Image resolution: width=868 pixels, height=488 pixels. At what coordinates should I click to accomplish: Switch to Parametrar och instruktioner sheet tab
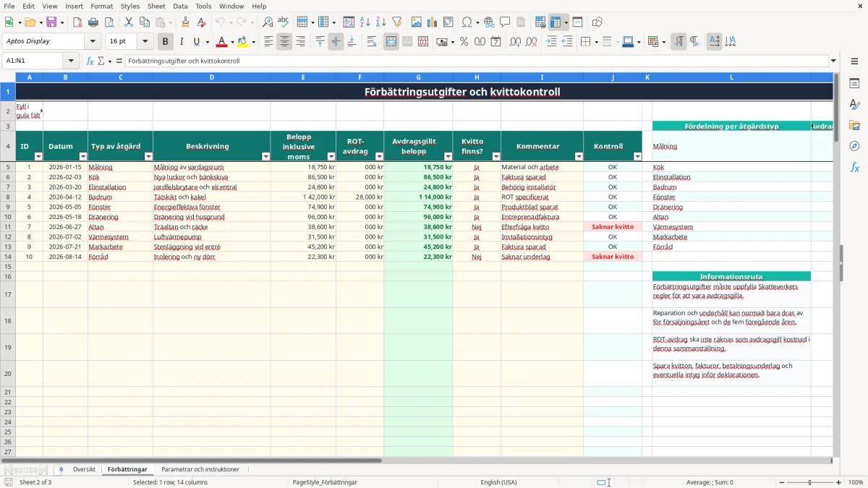(200, 469)
